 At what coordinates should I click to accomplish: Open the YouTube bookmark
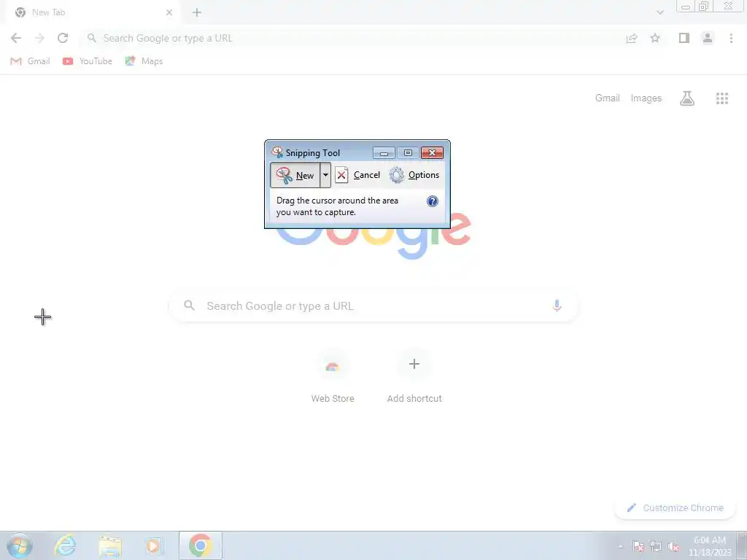click(x=88, y=61)
